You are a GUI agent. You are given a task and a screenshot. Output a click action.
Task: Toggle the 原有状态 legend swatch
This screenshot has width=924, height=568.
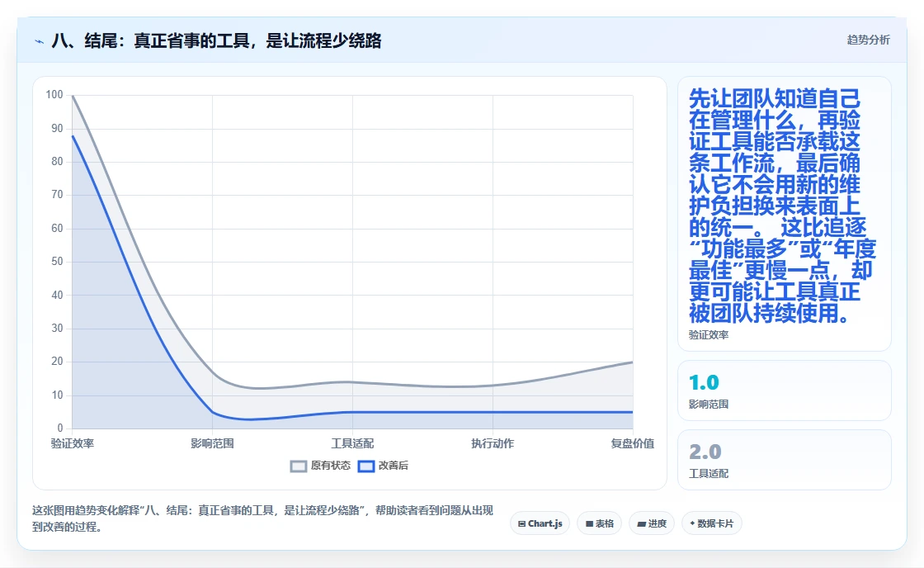point(299,466)
